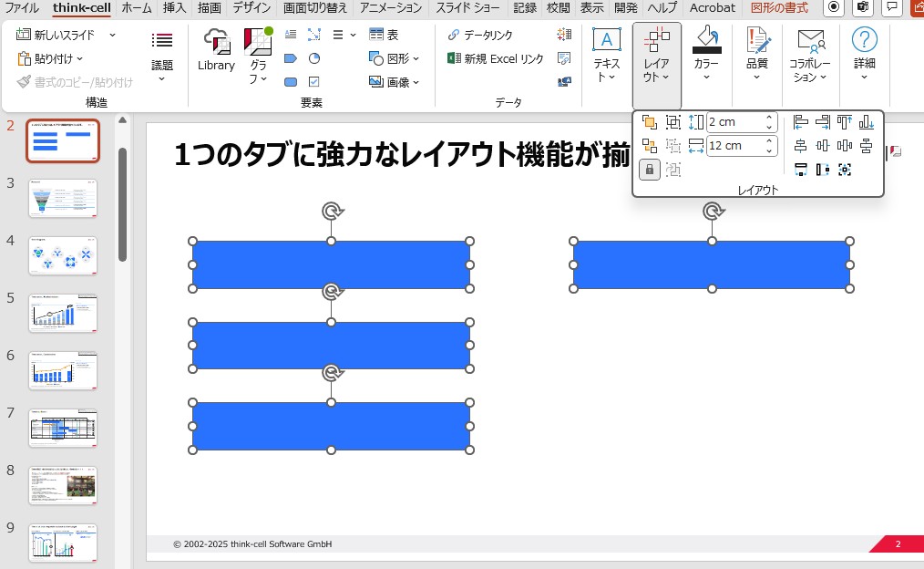Click the same height icon beside 2 cm
The image size is (924, 569).
click(696, 122)
